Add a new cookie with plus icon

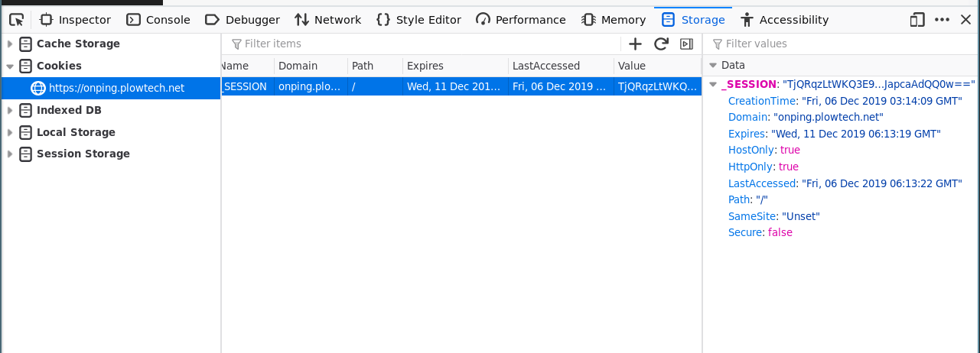[635, 44]
